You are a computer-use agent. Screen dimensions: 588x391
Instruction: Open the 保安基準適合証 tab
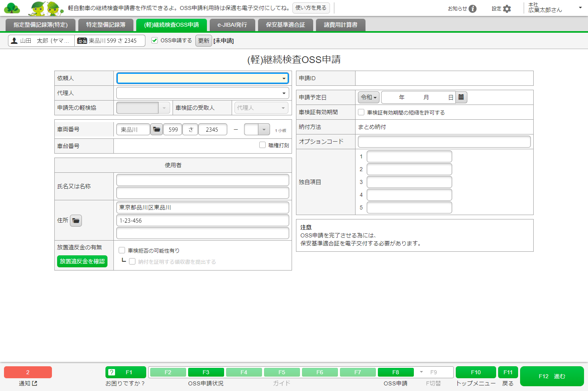pyautogui.click(x=285, y=24)
